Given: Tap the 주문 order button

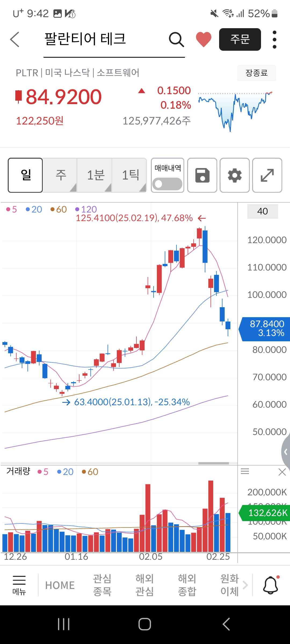Looking at the screenshot, I should [240, 39].
